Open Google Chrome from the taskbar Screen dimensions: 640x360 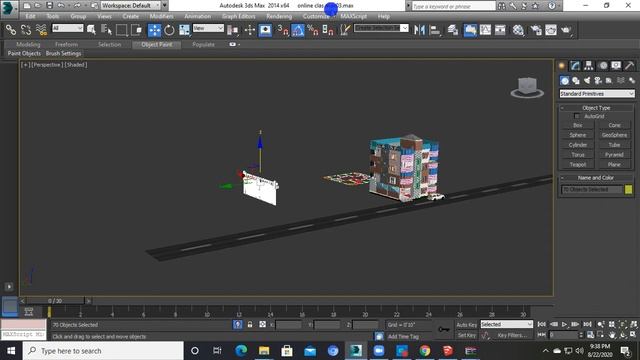click(425, 351)
